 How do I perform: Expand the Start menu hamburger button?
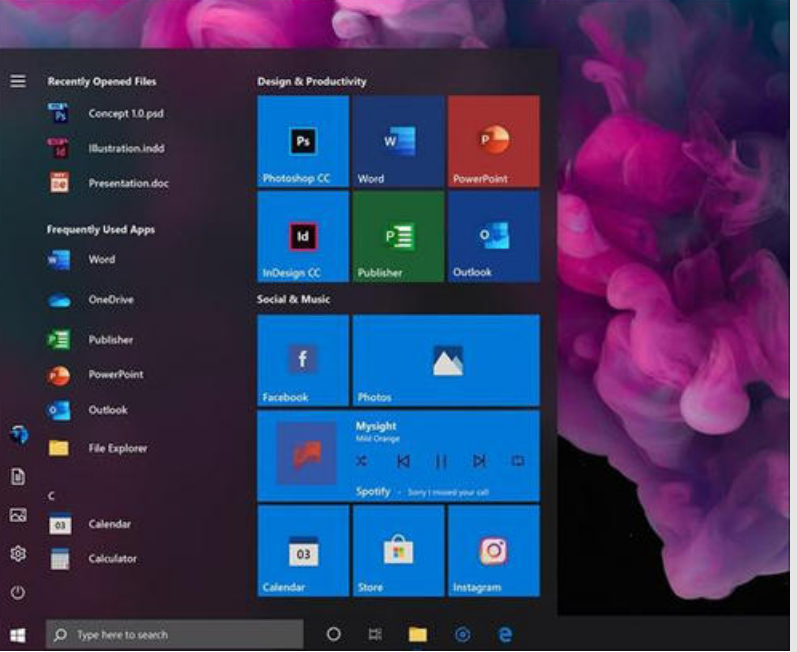pyautogui.click(x=18, y=81)
